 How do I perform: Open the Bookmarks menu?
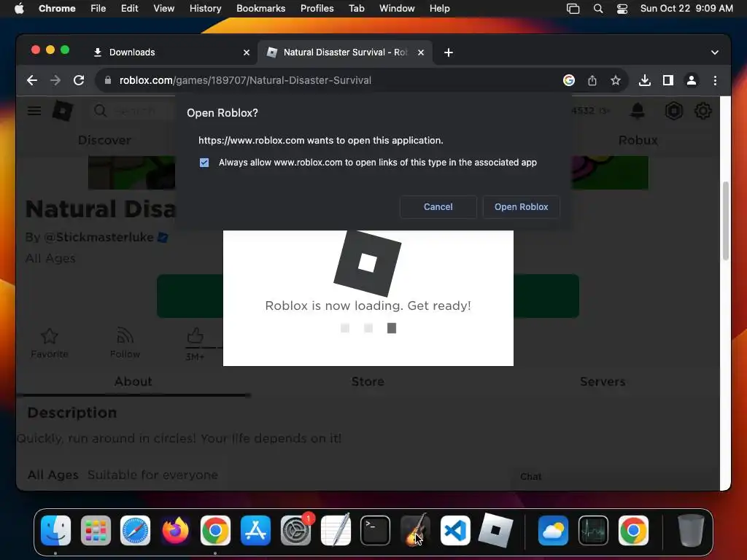260,8
